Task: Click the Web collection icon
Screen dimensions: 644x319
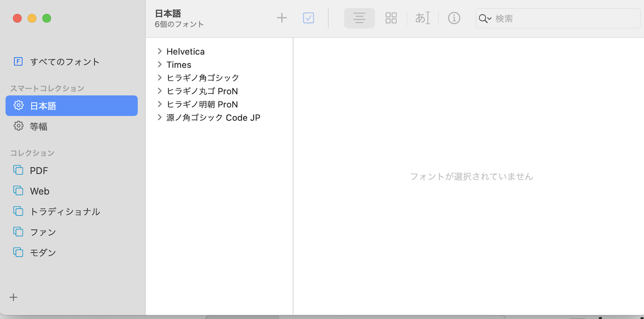Action: click(x=18, y=191)
